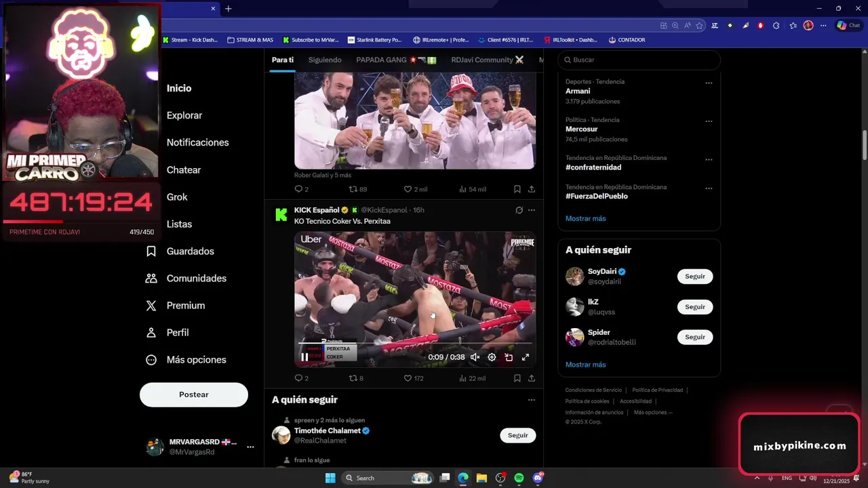Click Mostrar más under A quién seguir
This screenshot has width=868, height=488.
coord(586,365)
